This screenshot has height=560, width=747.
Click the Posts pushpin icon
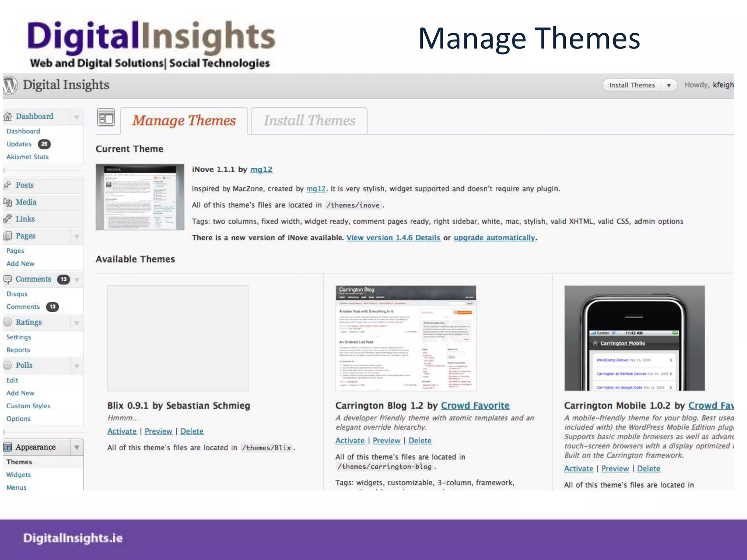[7, 185]
